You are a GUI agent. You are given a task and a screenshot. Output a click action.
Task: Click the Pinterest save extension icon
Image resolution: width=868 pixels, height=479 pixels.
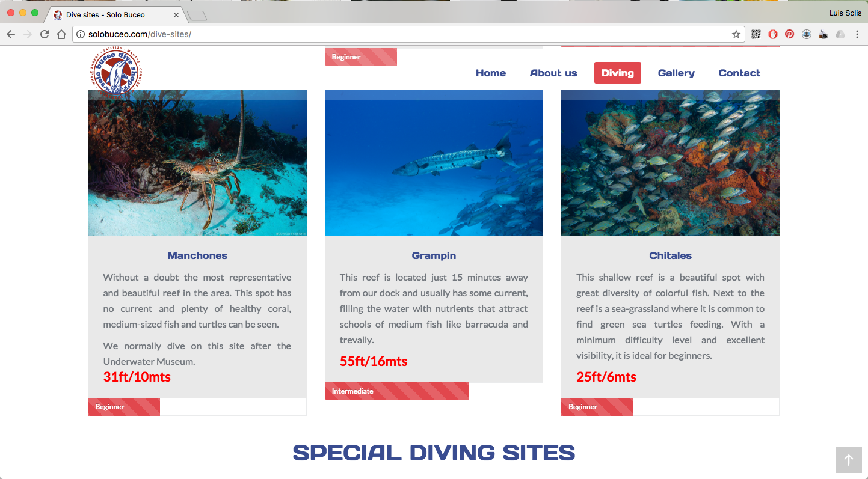(x=789, y=34)
